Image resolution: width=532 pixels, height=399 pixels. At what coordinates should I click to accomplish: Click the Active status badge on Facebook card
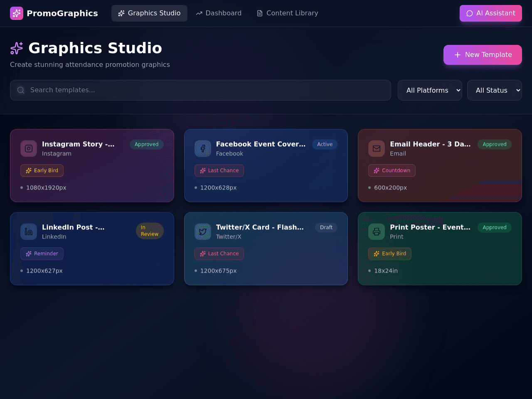(x=325, y=144)
